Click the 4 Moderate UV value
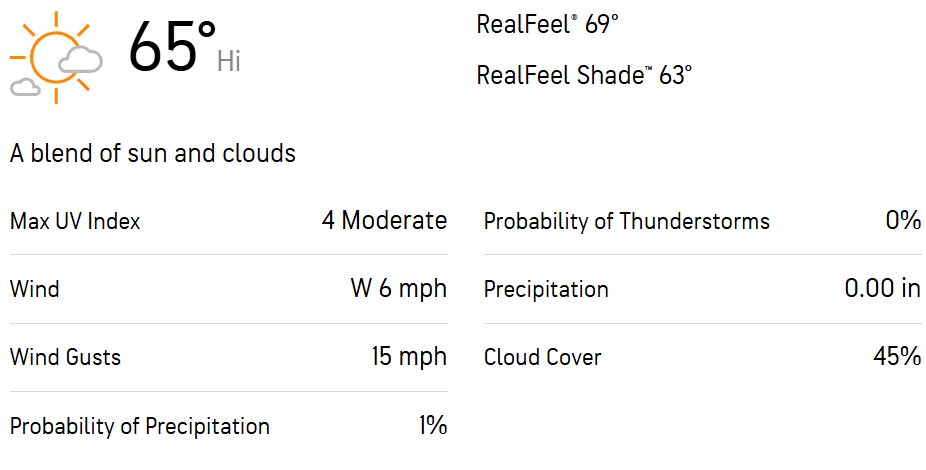This screenshot has width=926, height=470. (384, 221)
